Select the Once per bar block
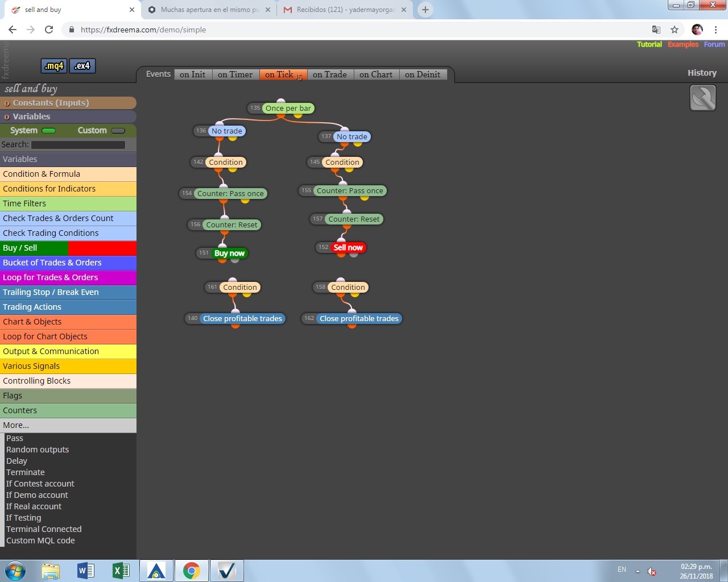 click(x=288, y=108)
